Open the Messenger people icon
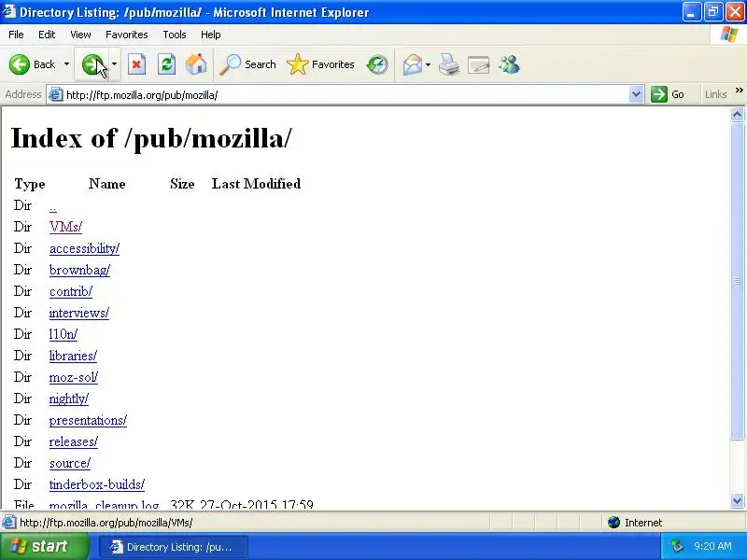The width and height of the screenshot is (747, 560). (x=509, y=64)
